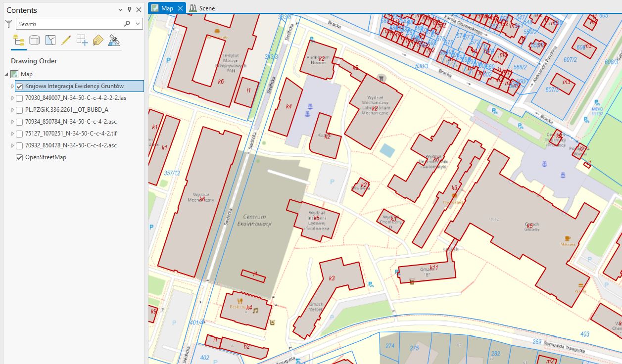The image size is (622, 364).
Task: Choose List By Labeling tag icon
Action: point(97,41)
